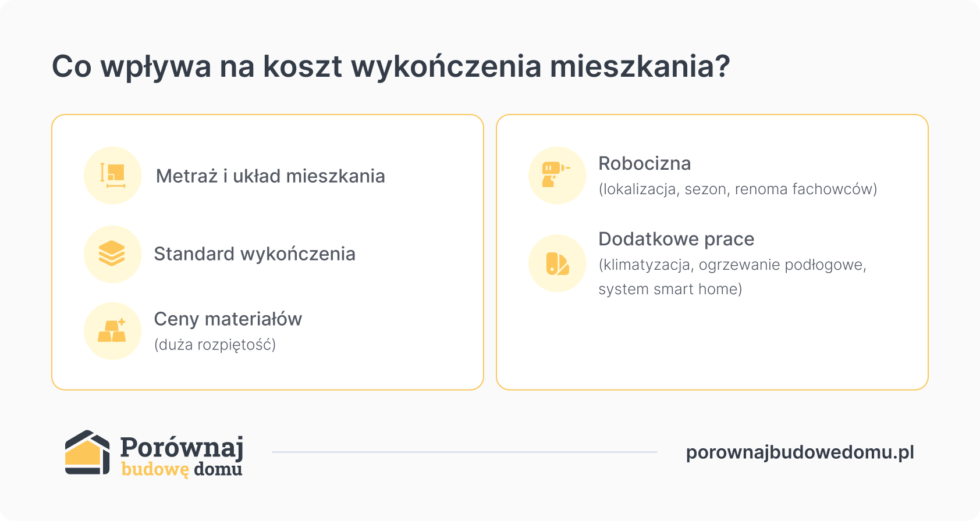Click the floor plan measurement icon
This screenshot has height=521, width=980.
[x=113, y=176]
